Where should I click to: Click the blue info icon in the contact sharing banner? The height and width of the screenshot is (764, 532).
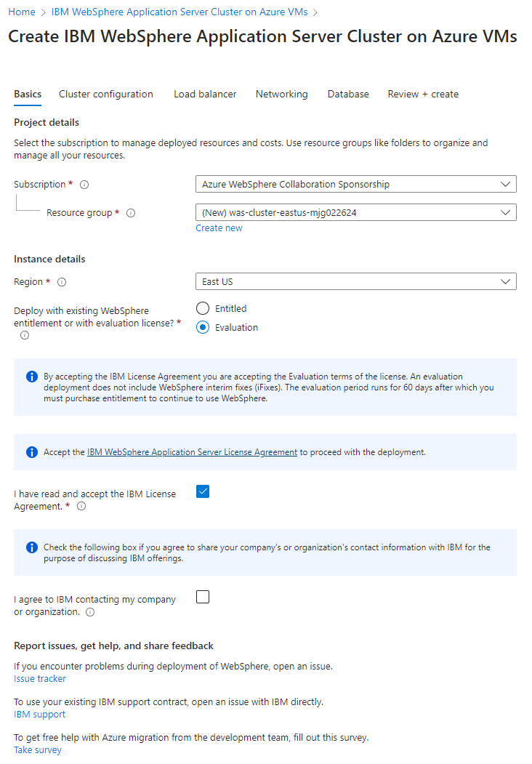point(31,547)
